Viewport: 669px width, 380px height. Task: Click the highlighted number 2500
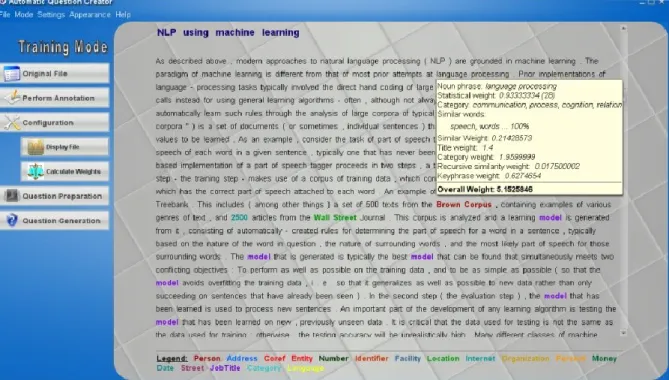tap(239, 218)
